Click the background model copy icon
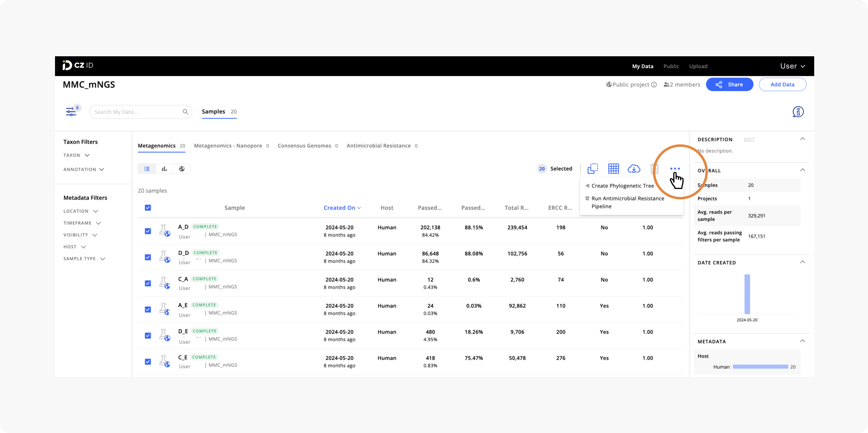Image resolution: width=868 pixels, height=433 pixels. pyautogui.click(x=593, y=168)
